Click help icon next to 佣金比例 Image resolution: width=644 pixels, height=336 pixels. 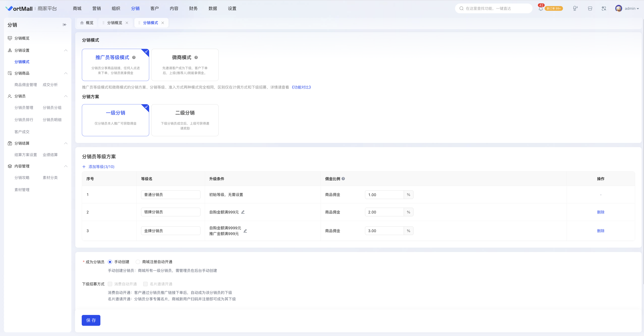coord(343,179)
